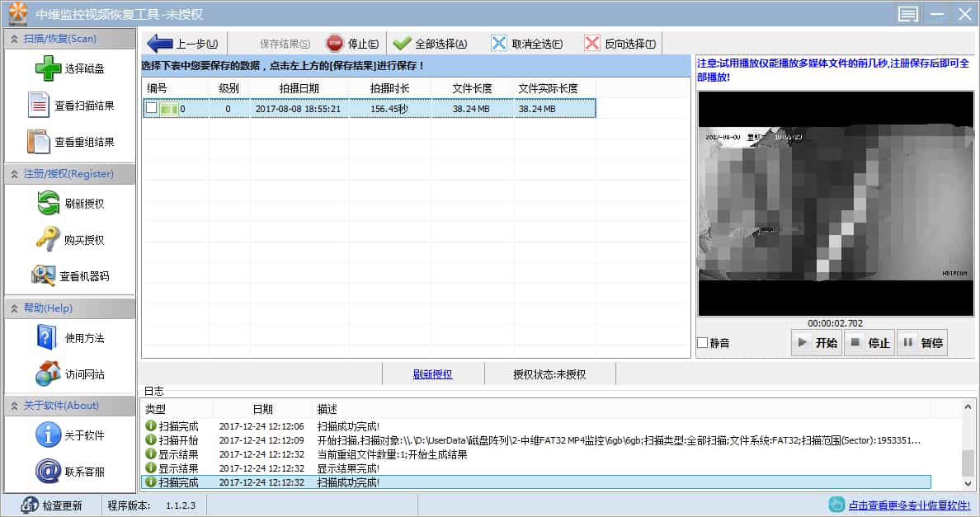The image size is (980, 517).
Task: Click the blue back arrow Previous Step icon
Action: (159, 44)
